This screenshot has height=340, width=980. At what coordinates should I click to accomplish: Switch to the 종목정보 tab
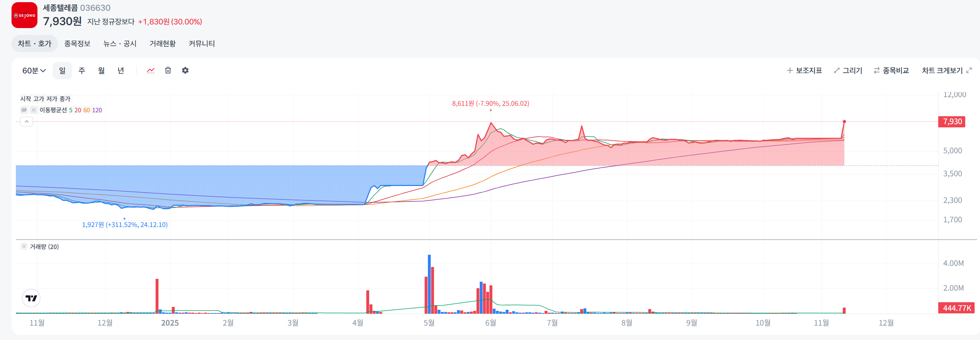pos(77,44)
